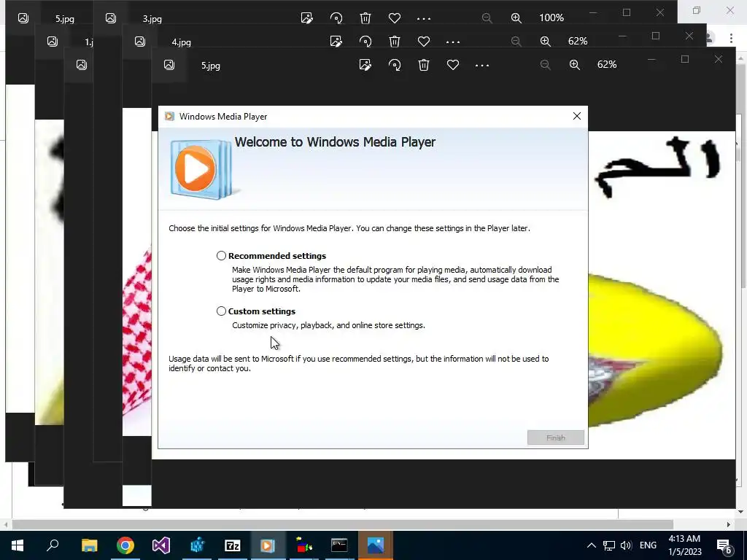Viewport: 747px width, 560px height.
Task: Rotate the image in 4.jpg window
Action: [x=365, y=42]
